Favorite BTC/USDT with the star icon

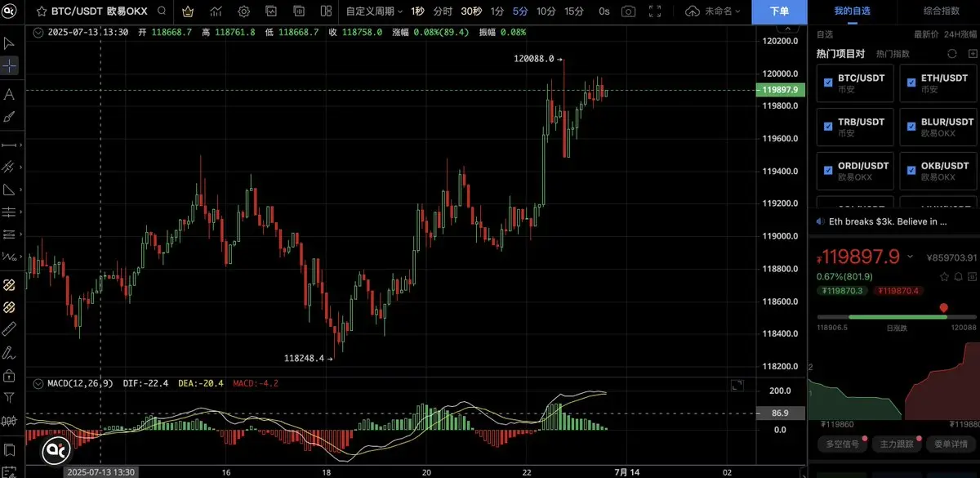pos(40,11)
